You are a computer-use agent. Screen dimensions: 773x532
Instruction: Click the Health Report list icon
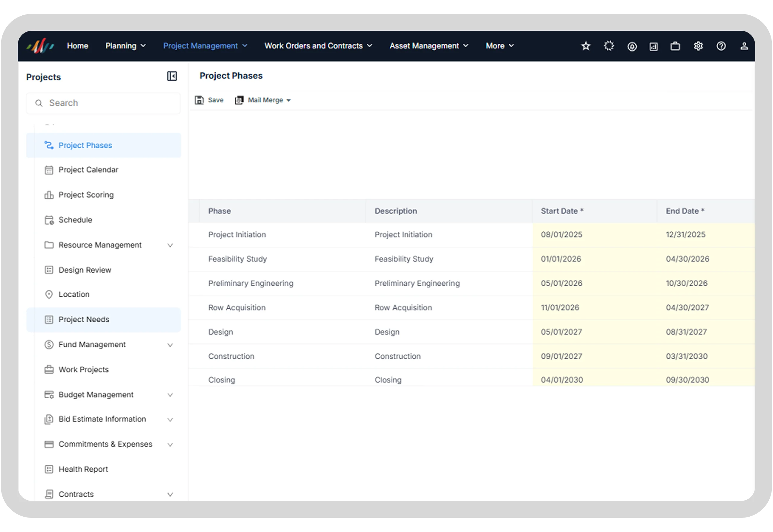pos(49,469)
